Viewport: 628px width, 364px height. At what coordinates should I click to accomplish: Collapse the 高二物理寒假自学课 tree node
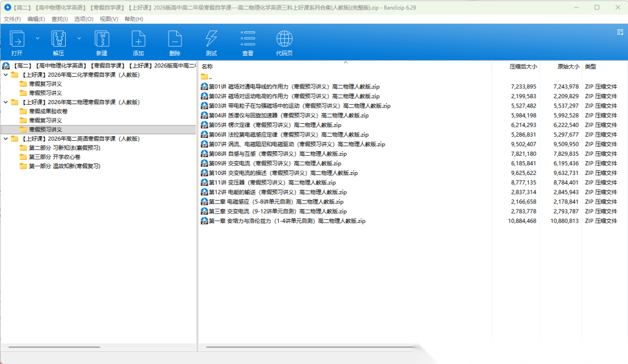6,102
